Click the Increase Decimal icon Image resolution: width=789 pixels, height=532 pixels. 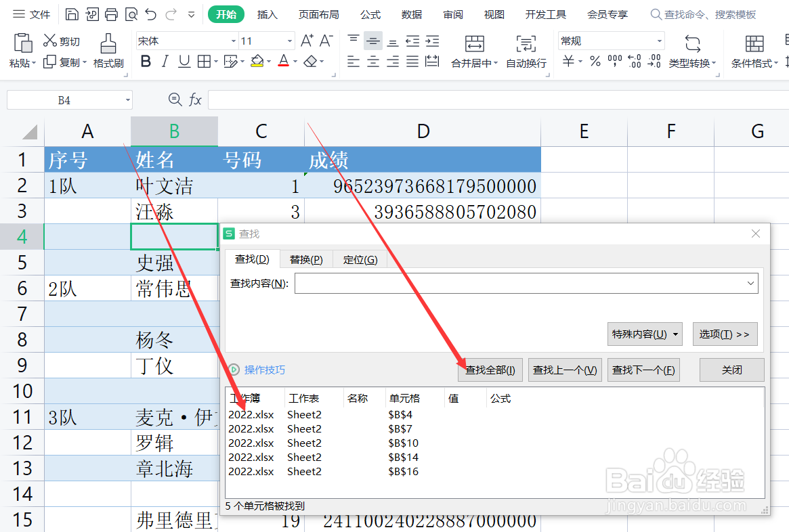pyautogui.click(x=635, y=61)
